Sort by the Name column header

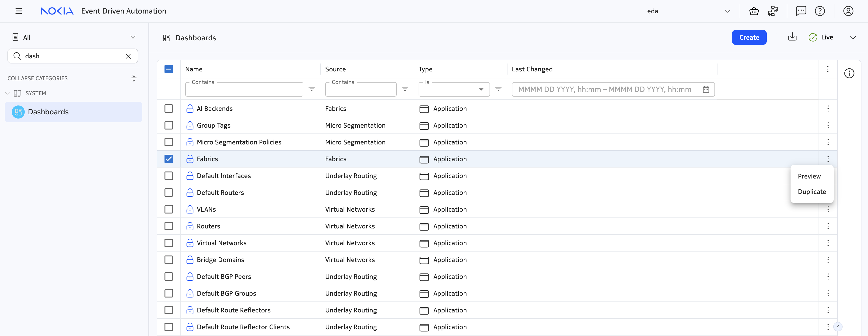194,69
